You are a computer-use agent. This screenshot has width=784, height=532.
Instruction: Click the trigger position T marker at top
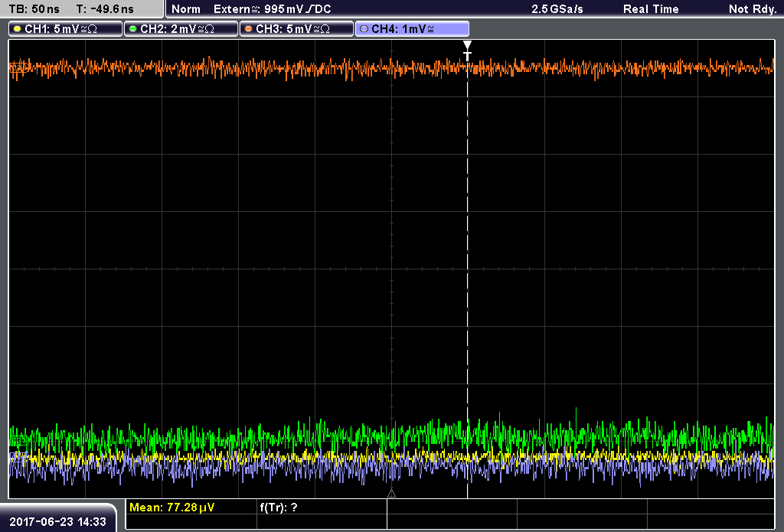tap(468, 51)
